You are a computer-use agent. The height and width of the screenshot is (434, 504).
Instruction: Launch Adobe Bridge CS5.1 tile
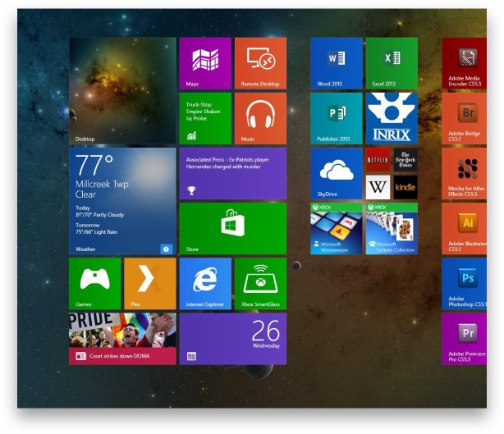coord(464,118)
